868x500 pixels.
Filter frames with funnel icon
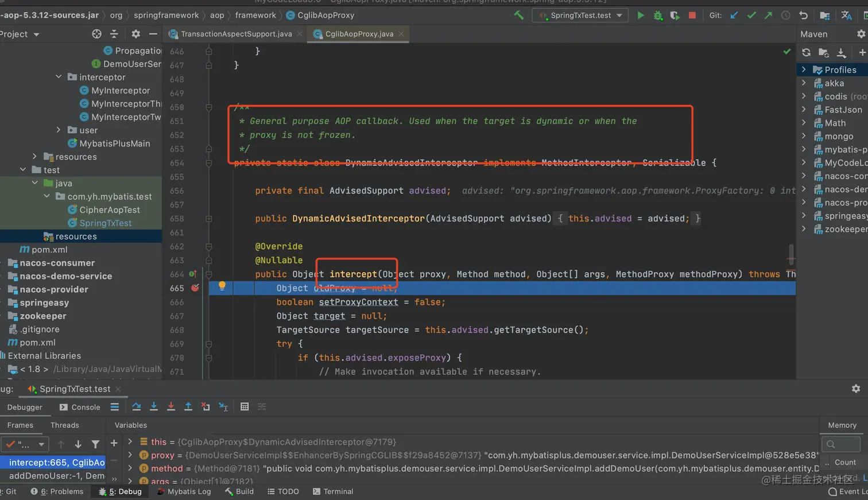(x=95, y=444)
